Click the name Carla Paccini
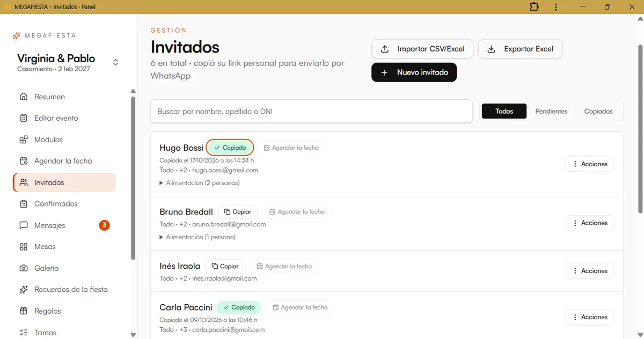Image resolution: width=644 pixels, height=339 pixels. (x=186, y=307)
